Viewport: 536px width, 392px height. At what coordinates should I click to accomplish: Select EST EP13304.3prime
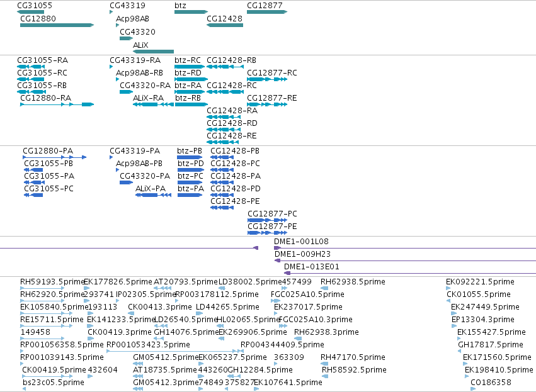click(483, 320)
